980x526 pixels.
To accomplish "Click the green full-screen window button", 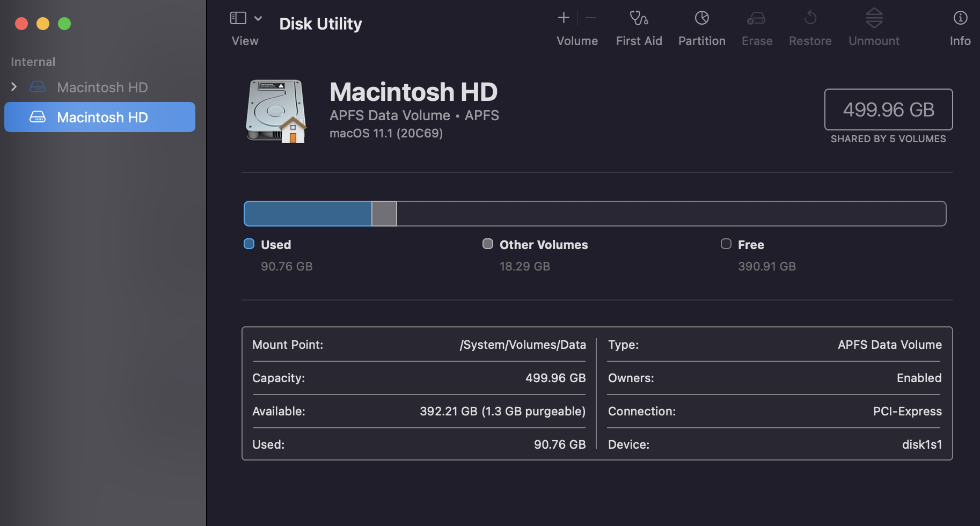I will coord(64,24).
